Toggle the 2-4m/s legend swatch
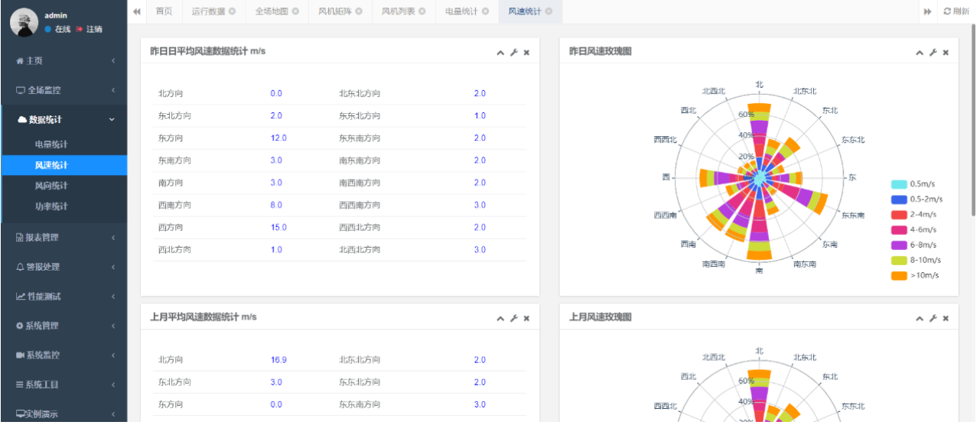 pos(899,215)
